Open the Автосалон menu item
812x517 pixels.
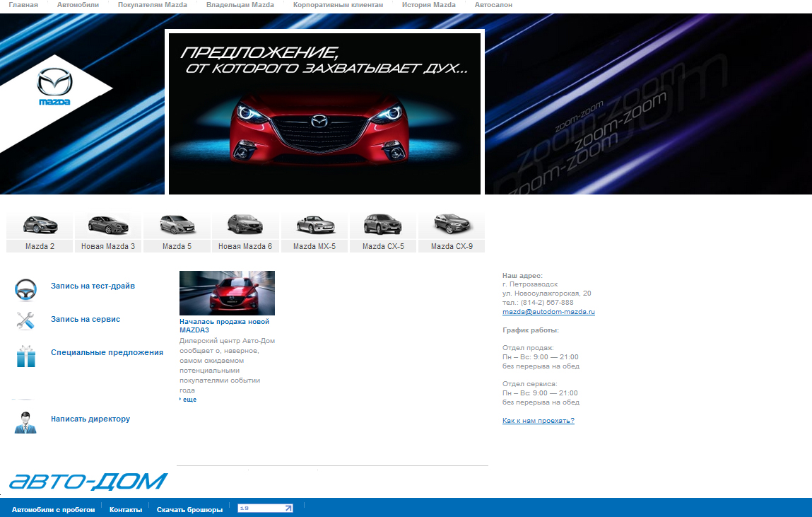(x=493, y=5)
